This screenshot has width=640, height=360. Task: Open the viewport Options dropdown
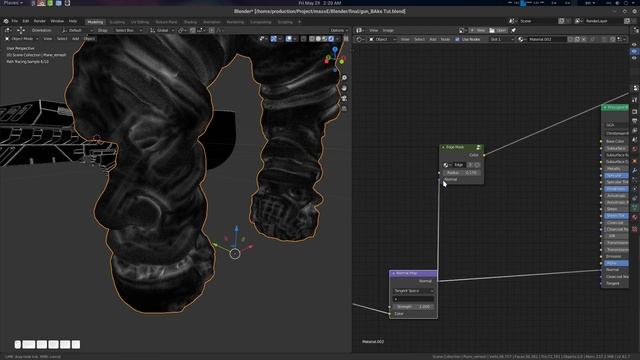tap(339, 30)
